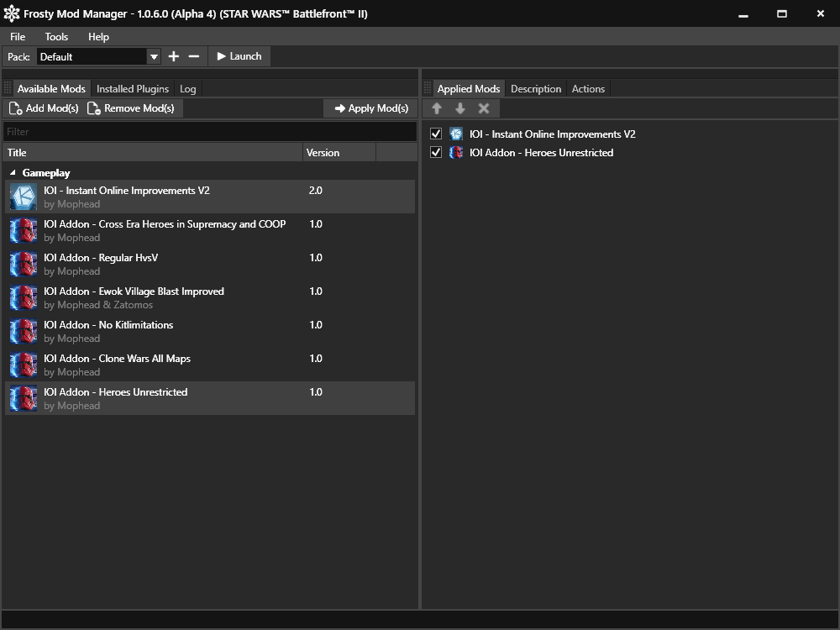
Task: Click Remove Mod(s) button
Action: 131,108
